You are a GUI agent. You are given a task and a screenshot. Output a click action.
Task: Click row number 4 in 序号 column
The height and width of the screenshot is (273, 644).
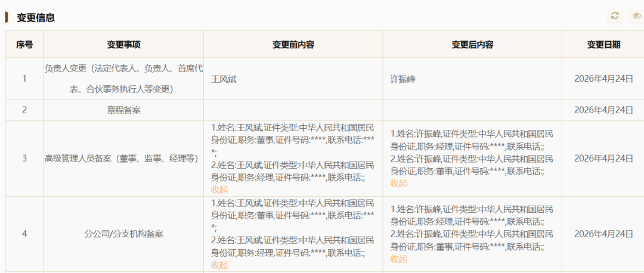(x=24, y=234)
